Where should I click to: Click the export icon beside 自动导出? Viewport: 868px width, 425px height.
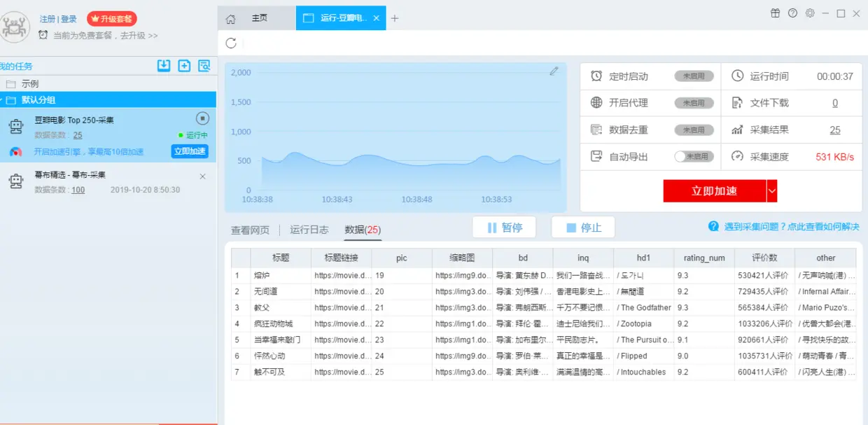point(596,156)
